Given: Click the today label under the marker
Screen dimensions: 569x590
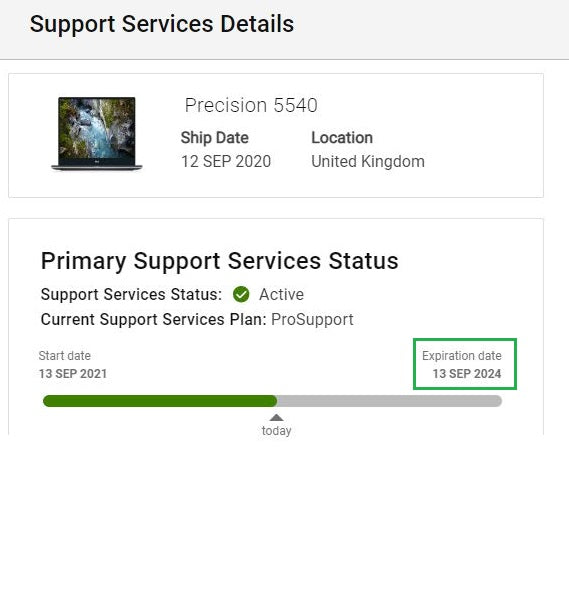Looking at the screenshot, I should tap(277, 430).
